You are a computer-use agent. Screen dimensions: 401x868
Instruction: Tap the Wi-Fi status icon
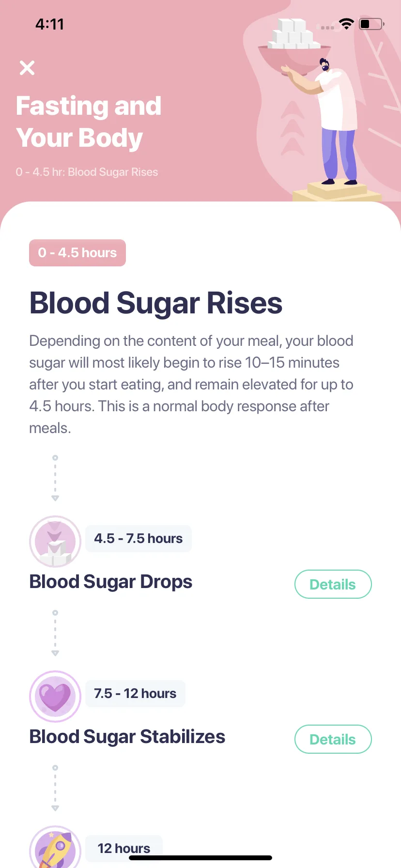tap(346, 24)
